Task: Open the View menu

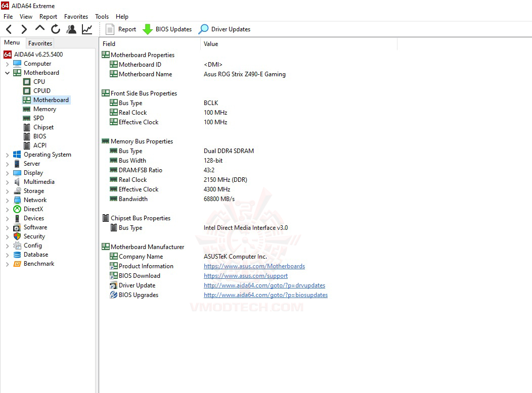Action: pyautogui.click(x=26, y=17)
